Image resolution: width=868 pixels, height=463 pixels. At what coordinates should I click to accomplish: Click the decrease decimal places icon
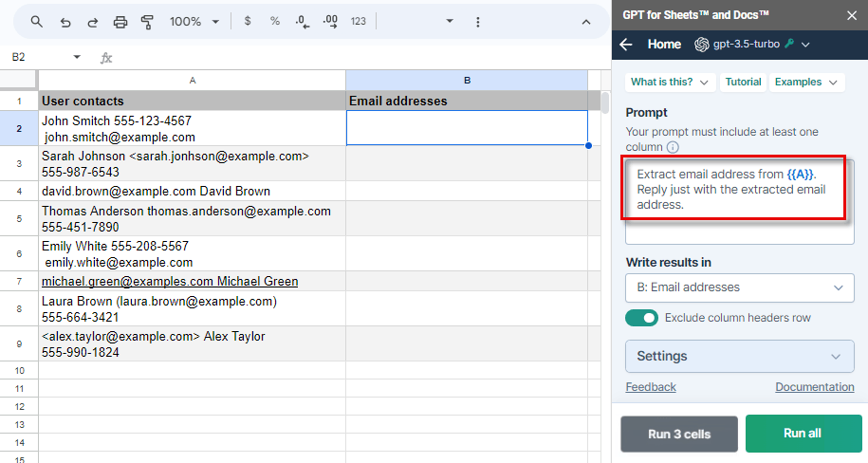coord(303,22)
